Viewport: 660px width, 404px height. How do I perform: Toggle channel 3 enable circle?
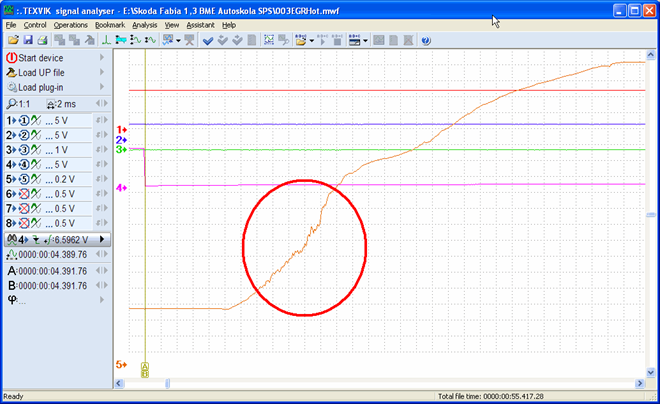(24, 150)
